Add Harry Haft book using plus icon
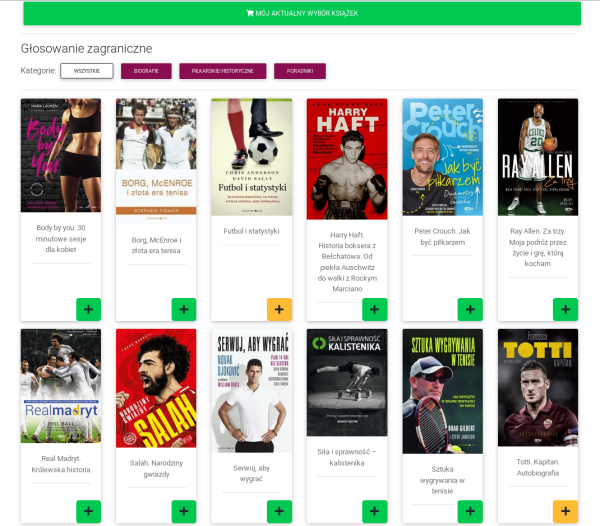 (x=375, y=309)
